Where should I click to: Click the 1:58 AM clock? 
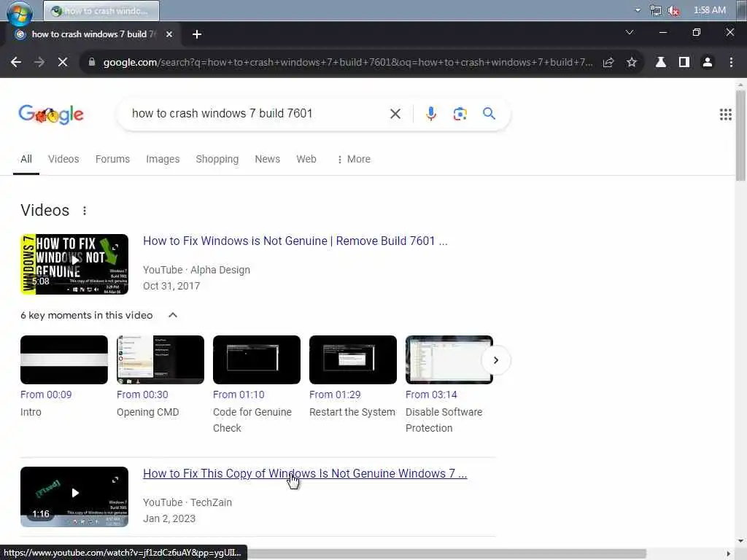709,10
